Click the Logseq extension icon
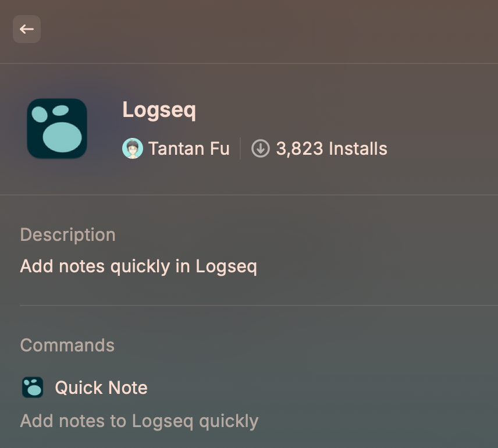Image resolution: width=498 pixels, height=448 pixels. (56, 128)
